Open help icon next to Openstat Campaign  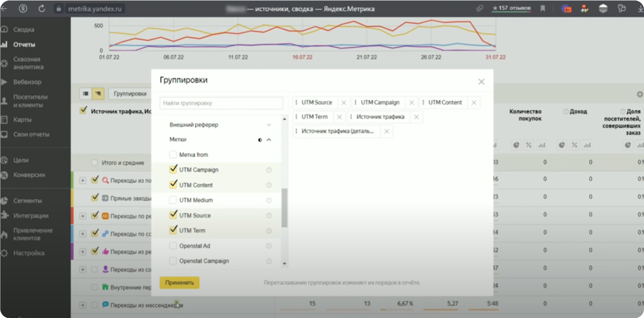(x=269, y=261)
